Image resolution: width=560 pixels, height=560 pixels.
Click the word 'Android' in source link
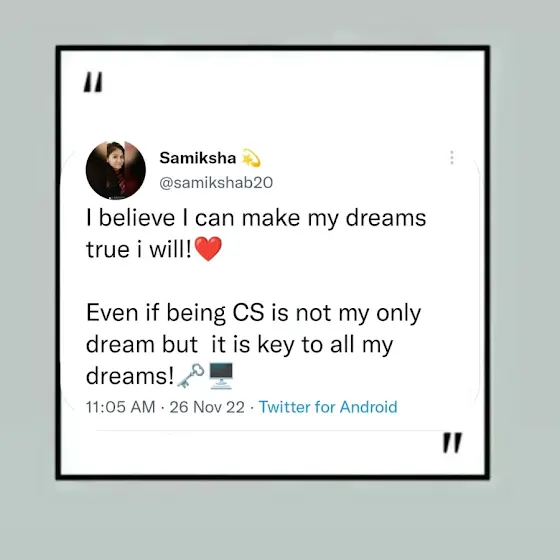click(368, 407)
